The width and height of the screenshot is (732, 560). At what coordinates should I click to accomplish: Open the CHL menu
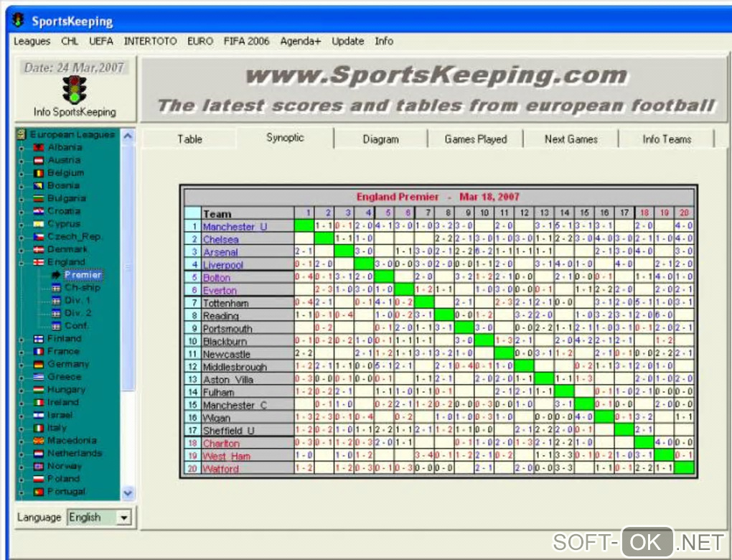tap(70, 41)
